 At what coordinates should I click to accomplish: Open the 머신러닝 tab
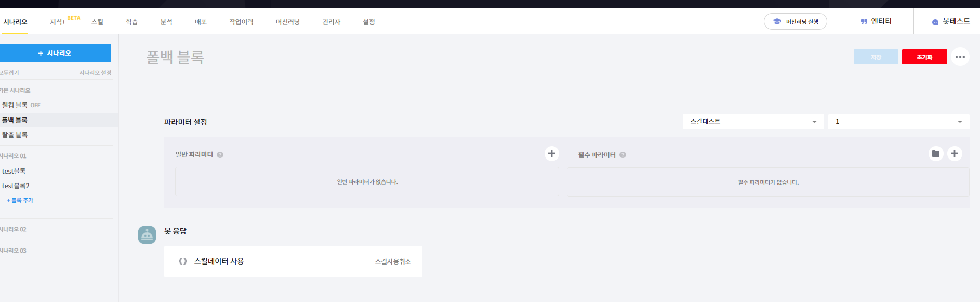(x=288, y=22)
